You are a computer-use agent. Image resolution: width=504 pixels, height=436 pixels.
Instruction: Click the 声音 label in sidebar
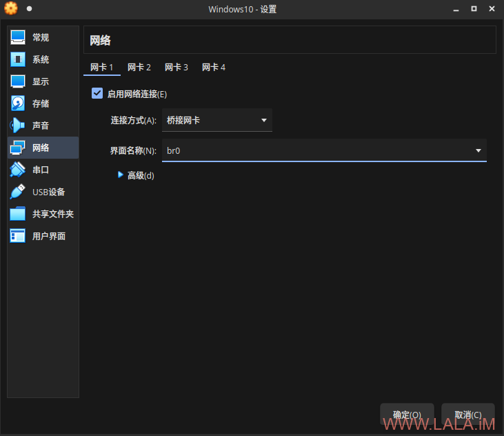[41, 126]
